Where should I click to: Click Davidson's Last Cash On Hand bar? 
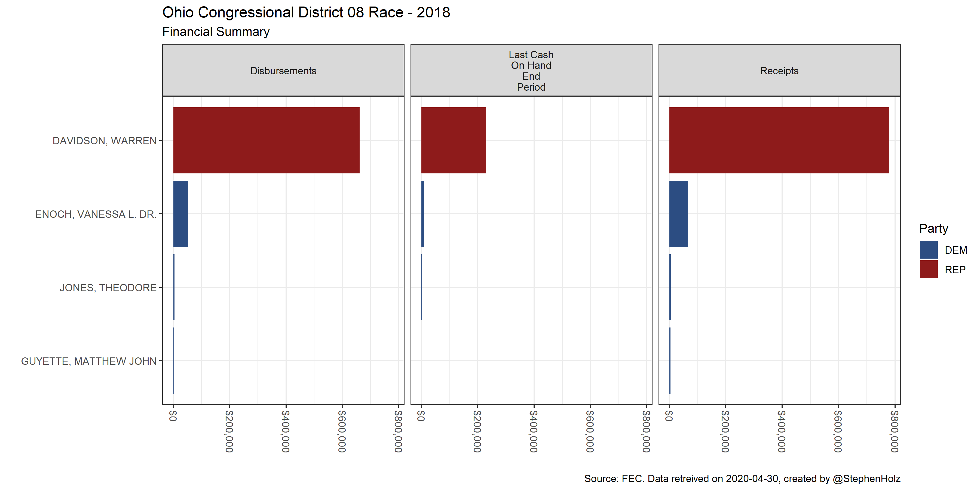coord(454,140)
